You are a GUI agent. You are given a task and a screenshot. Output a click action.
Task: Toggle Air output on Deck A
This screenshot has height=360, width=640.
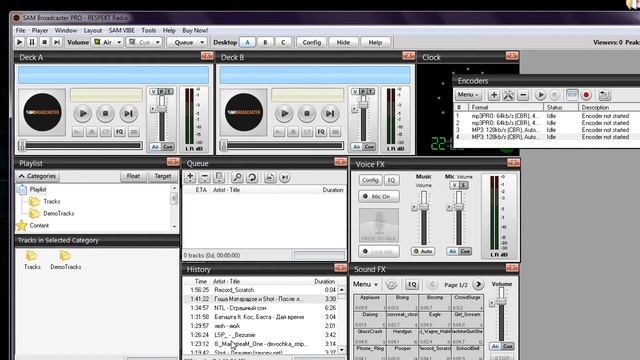click(156, 147)
